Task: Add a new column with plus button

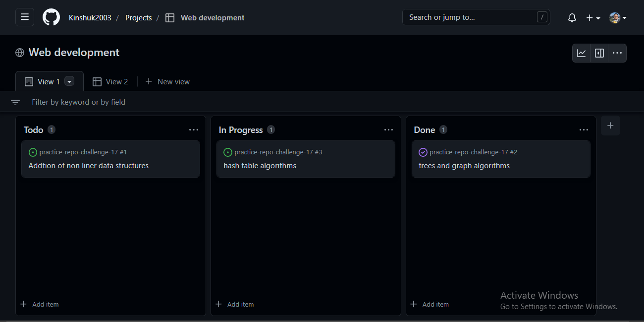Action: point(610,126)
